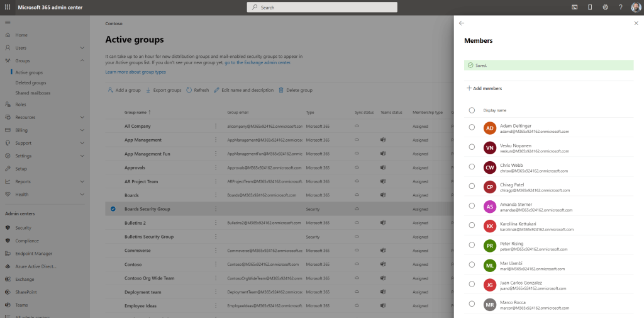644x318 pixels.
Task: Open the app launcher waffle icon
Action: pyautogui.click(x=8, y=7)
